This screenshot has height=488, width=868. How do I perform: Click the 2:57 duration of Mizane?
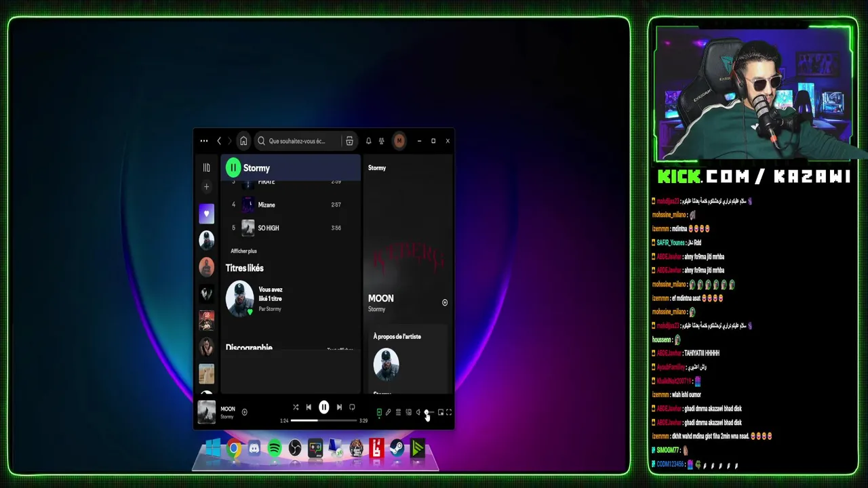point(336,205)
